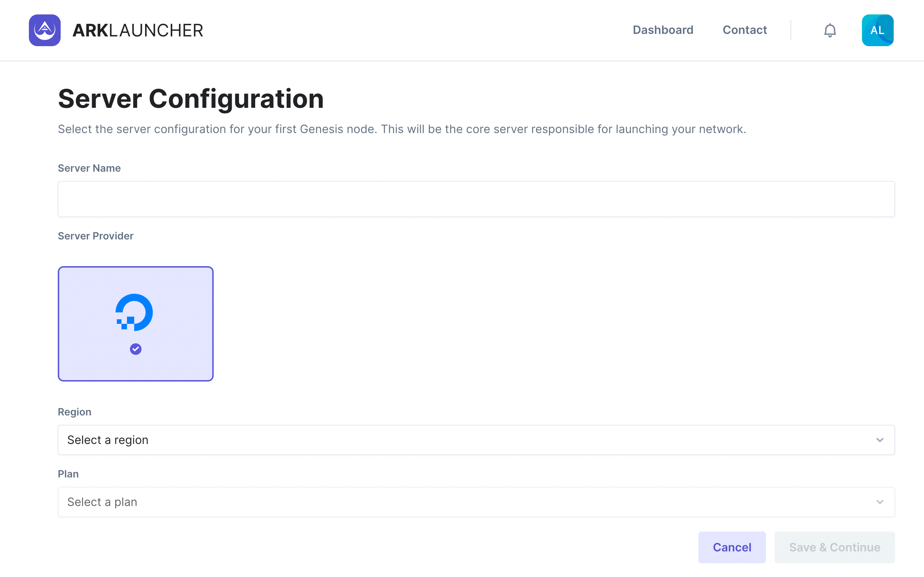Click the Save & Continue button
This screenshot has height=577, width=924.
pyautogui.click(x=834, y=547)
